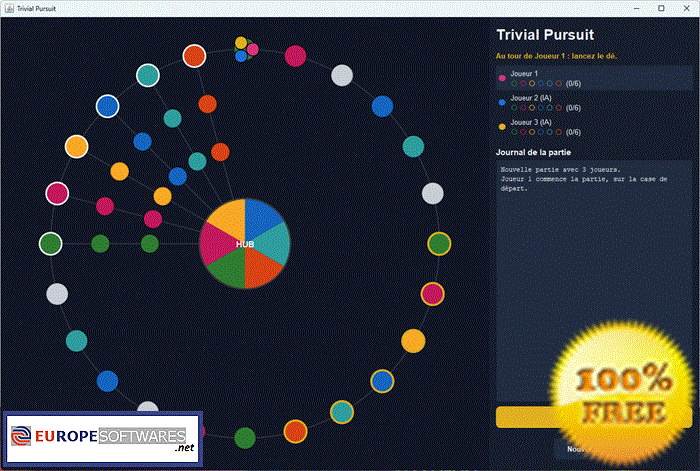Image resolution: width=700 pixels, height=471 pixels.
Task: Click Joueur 1's (0/6) score counter
Action: (x=573, y=83)
